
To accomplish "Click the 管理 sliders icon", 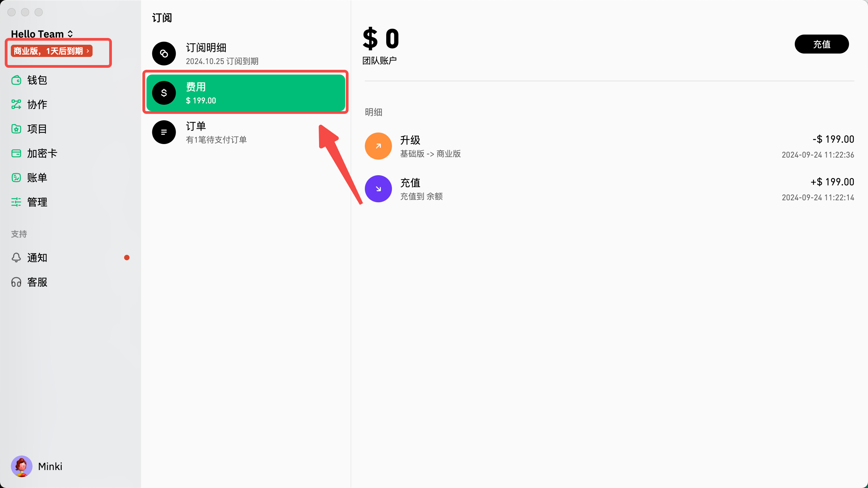I will (16, 202).
